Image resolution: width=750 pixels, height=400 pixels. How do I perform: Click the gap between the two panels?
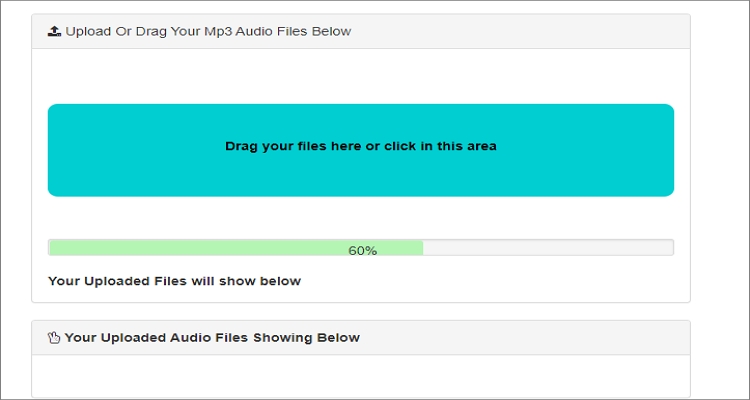click(361, 311)
